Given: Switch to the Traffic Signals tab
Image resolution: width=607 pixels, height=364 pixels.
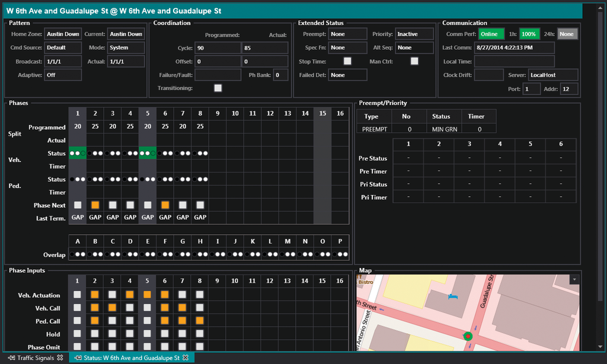Looking at the screenshot, I should [36, 358].
